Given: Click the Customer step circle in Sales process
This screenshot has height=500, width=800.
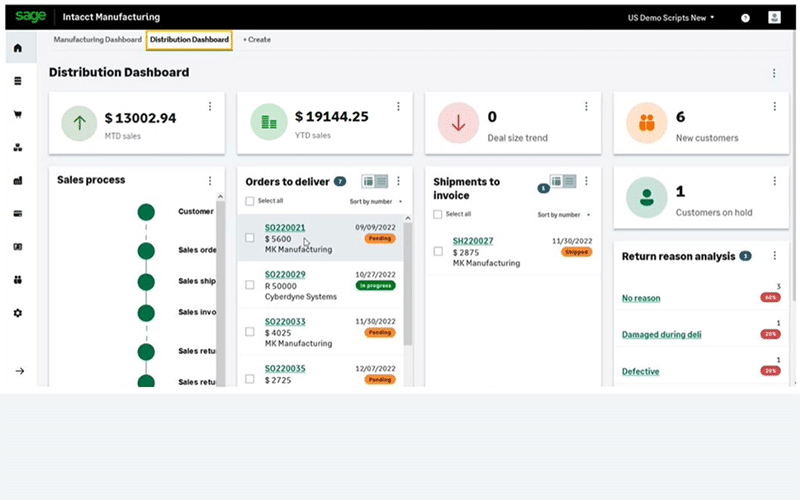Looking at the screenshot, I should [146, 212].
